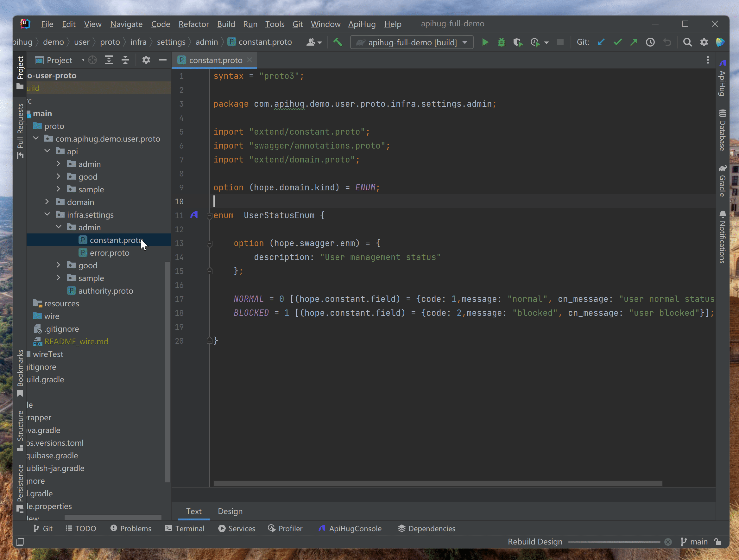Start a debug session with the bug icon

click(501, 42)
